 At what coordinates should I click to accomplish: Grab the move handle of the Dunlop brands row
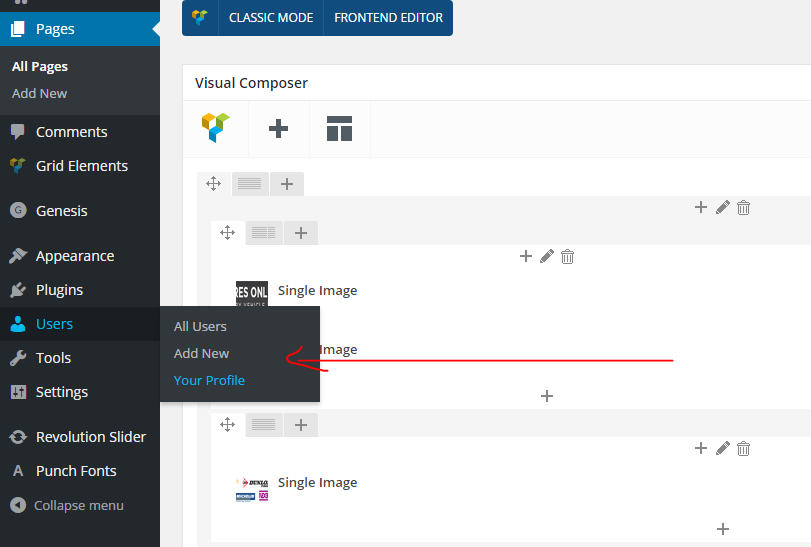point(228,424)
